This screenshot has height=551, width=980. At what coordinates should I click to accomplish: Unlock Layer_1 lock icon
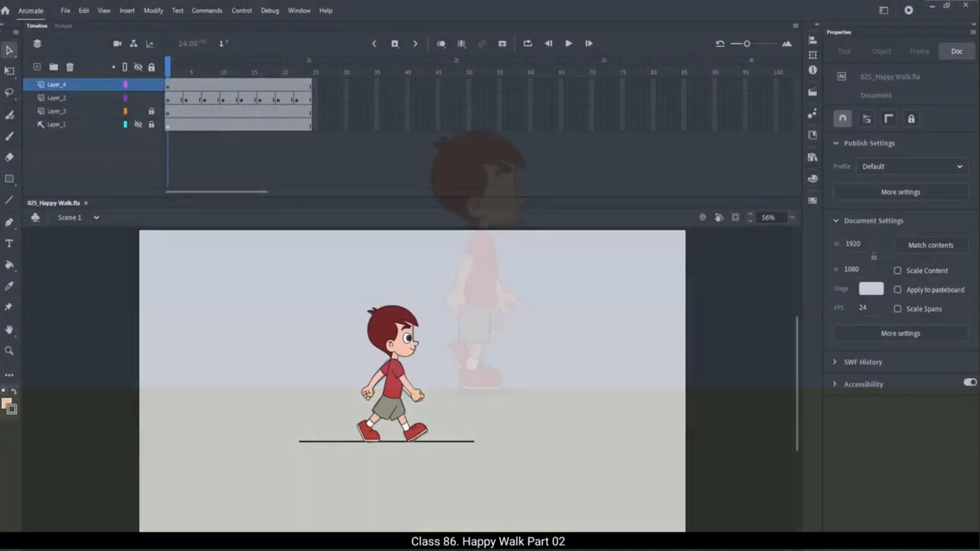[152, 124]
